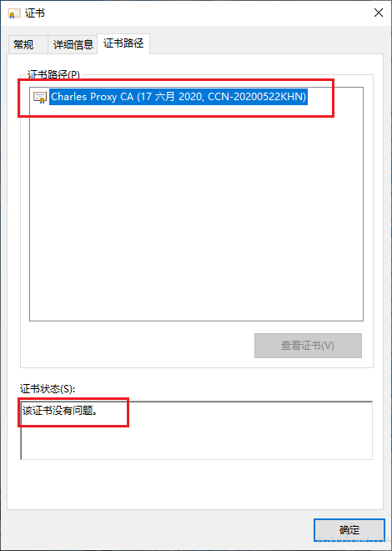Screen dimensions: 392x551
Task: Click the 证书路径(P) group label
Action: coord(53,75)
